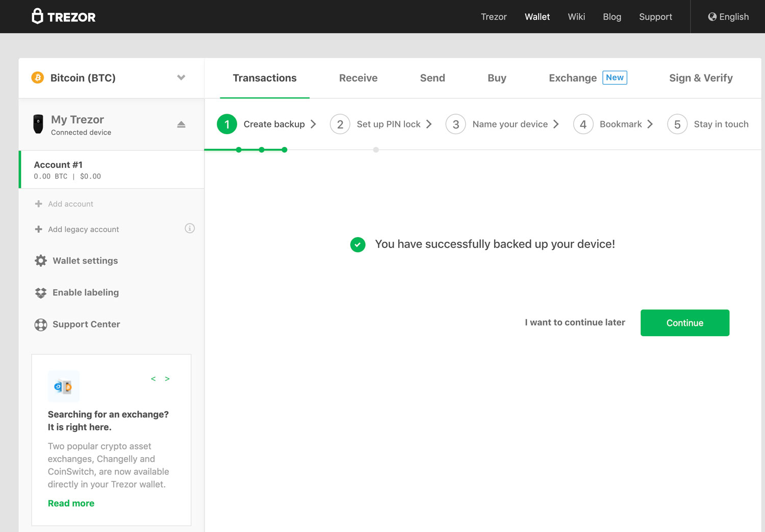Viewport: 765px width, 532px height.
Task: Click step 5 circle for Stay in touch
Action: coord(677,124)
